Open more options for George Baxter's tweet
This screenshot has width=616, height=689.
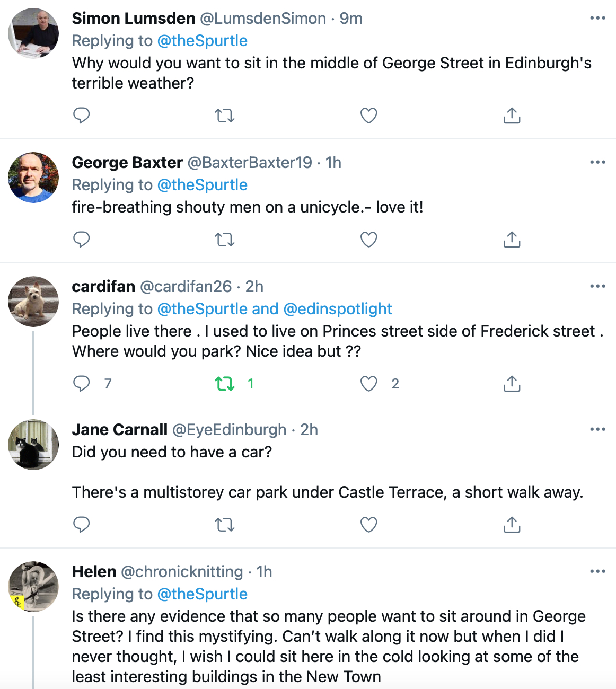(597, 162)
